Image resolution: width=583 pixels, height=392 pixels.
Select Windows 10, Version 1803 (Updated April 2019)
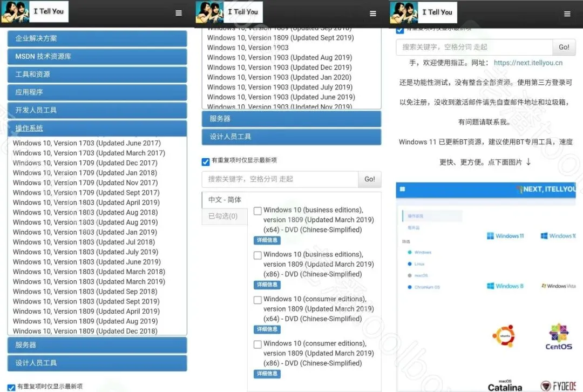point(86,202)
